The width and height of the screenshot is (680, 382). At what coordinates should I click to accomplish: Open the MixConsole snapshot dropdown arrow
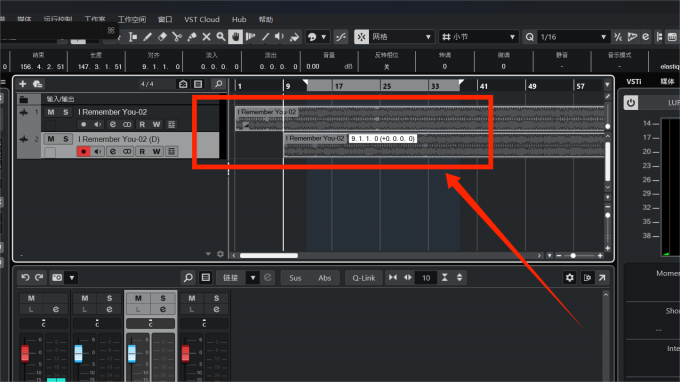click(72, 278)
